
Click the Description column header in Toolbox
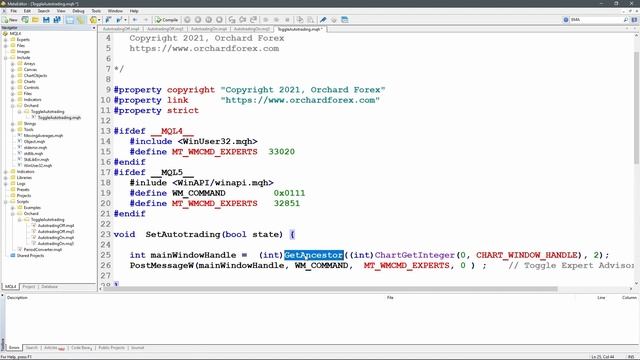(x=17, y=298)
